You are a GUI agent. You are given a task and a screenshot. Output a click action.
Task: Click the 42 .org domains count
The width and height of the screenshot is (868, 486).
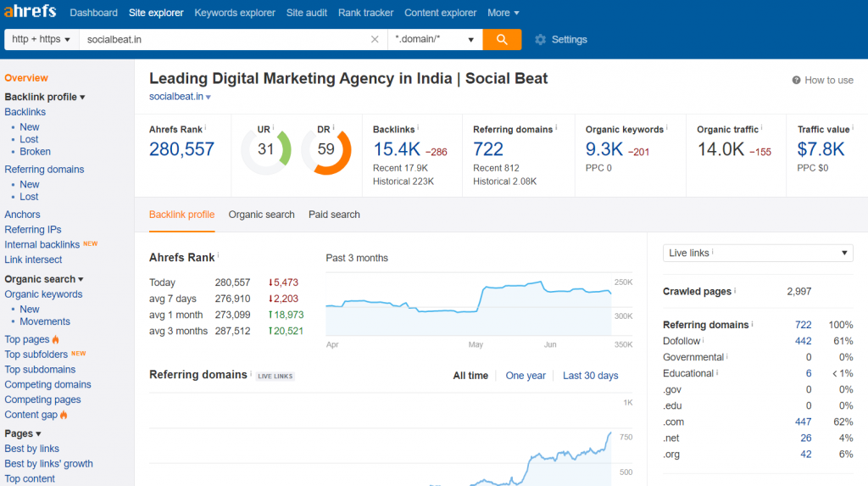806,455
